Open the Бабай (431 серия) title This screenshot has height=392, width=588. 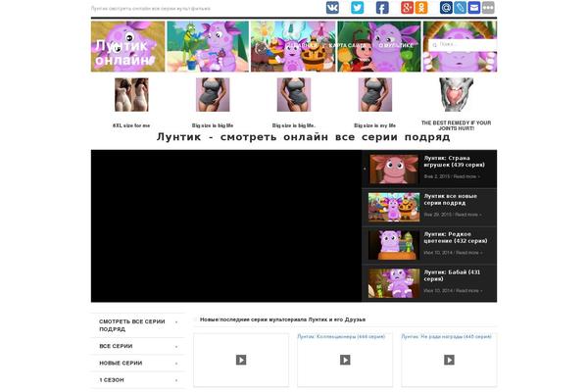(x=452, y=275)
